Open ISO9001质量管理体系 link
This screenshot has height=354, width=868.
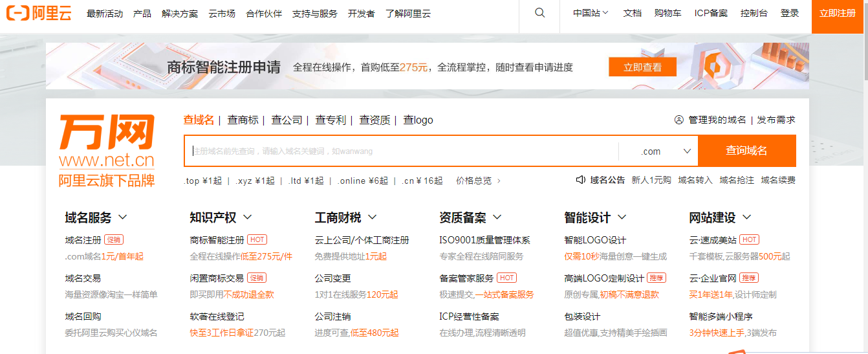pyautogui.click(x=484, y=240)
